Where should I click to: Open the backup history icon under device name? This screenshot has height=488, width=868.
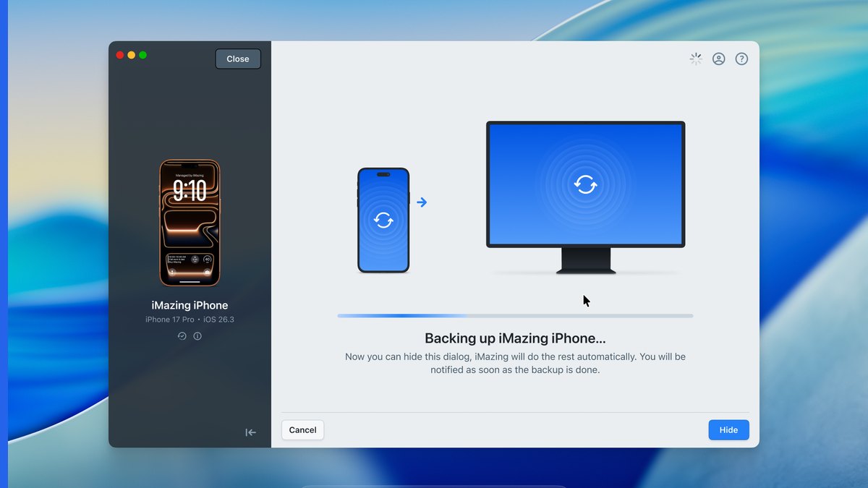[x=182, y=336]
